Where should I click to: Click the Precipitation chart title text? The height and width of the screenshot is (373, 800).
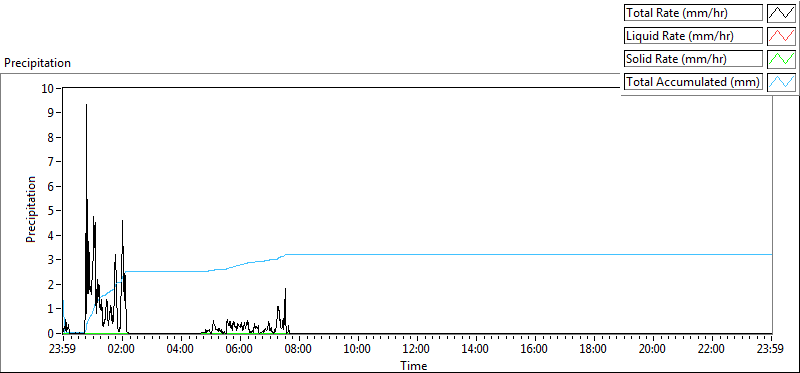37,63
